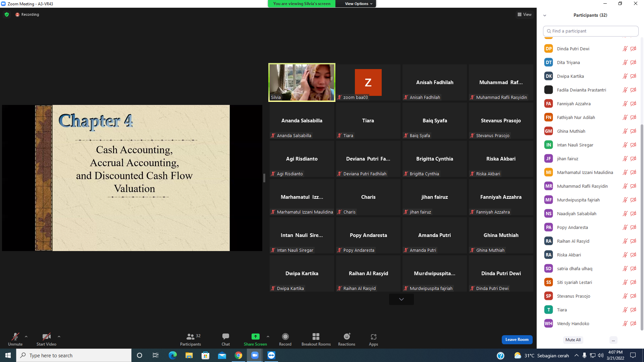Click the participants panel scrollbar
Viewport: 644px width, 362px height.
(642, 227)
